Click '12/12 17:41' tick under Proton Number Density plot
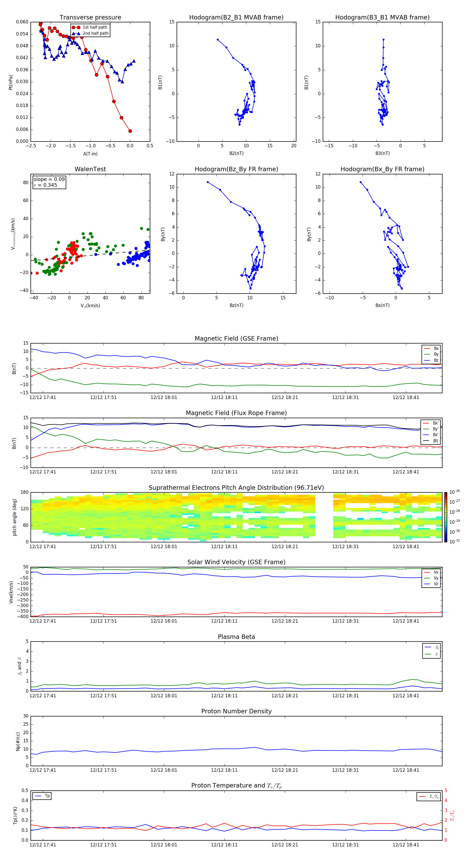Image resolution: width=473 pixels, height=868 pixels. click(x=43, y=770)
